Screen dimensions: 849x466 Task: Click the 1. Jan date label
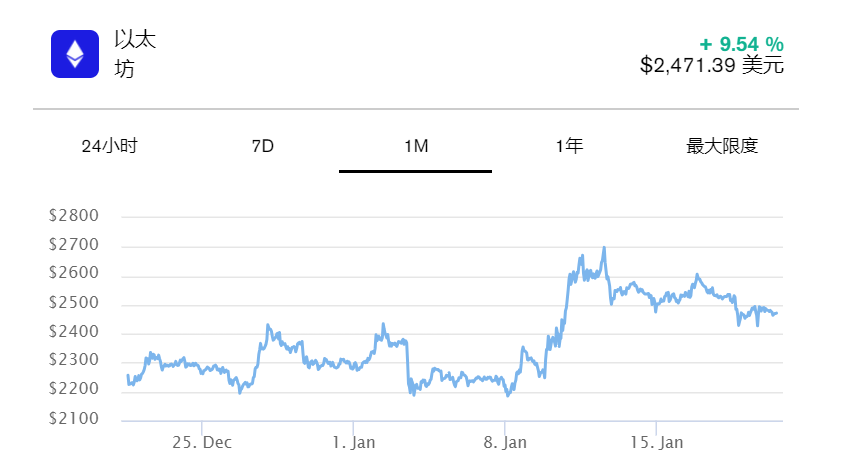354,442
